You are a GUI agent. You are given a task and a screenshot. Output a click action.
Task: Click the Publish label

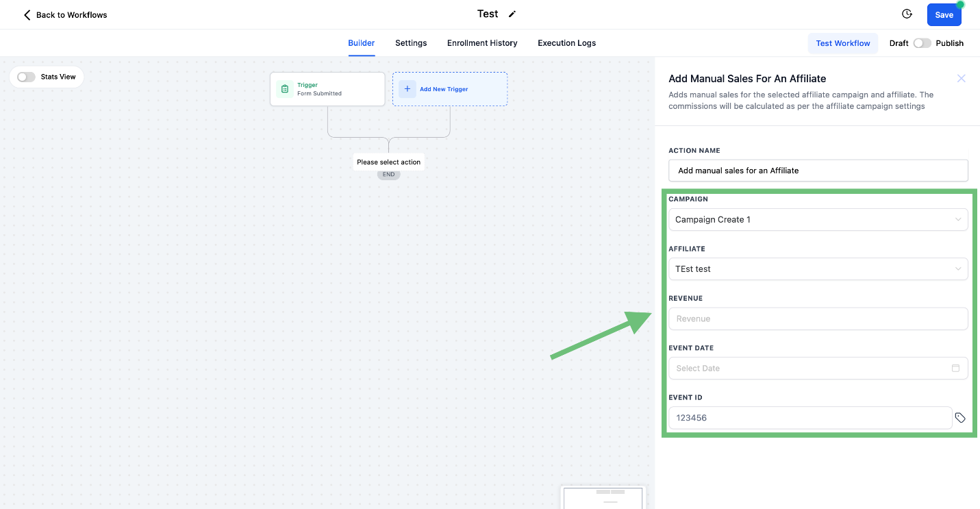tap(949, 43)
